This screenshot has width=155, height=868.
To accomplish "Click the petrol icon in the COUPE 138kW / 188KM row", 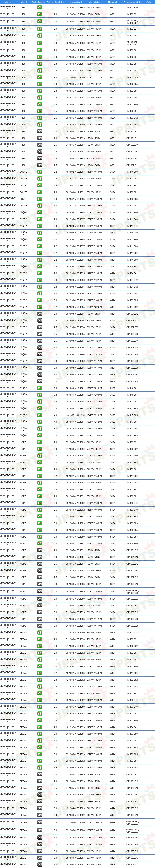I will pyautogui.click(x=40, y=205).
